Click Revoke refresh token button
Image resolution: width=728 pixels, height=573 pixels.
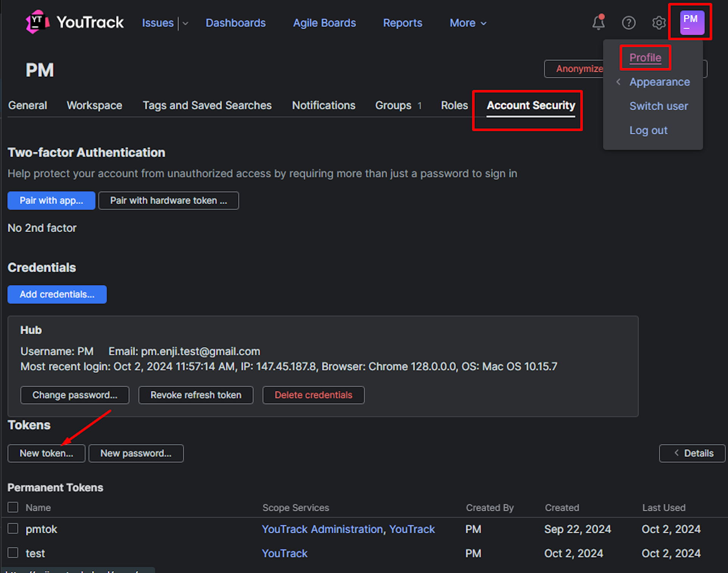click(x=196, y=395)
